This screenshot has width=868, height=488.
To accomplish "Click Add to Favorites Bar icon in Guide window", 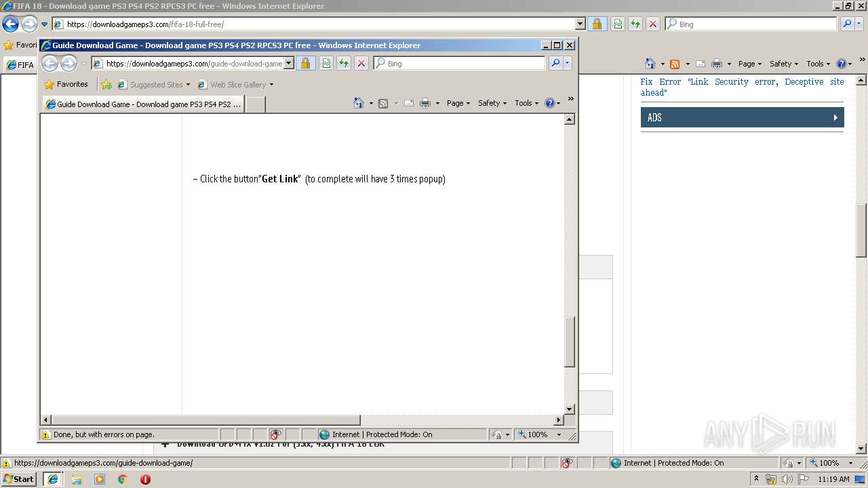I will [106, 85].
